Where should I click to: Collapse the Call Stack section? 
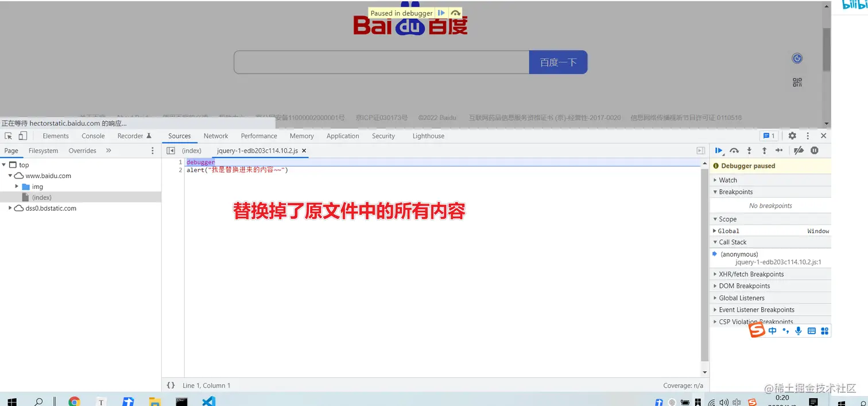pyautogui.click(x=770, y=242)
